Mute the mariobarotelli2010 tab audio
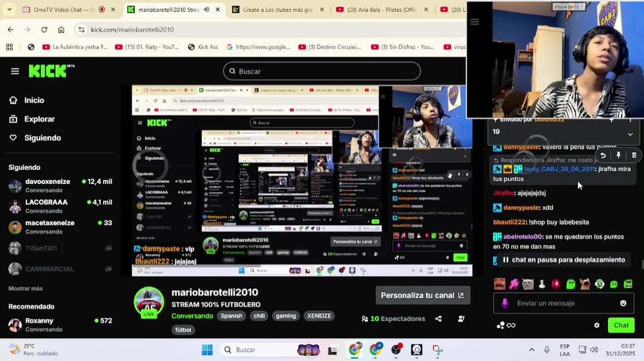The image size is (644, 361). click(x=206, y=10)
